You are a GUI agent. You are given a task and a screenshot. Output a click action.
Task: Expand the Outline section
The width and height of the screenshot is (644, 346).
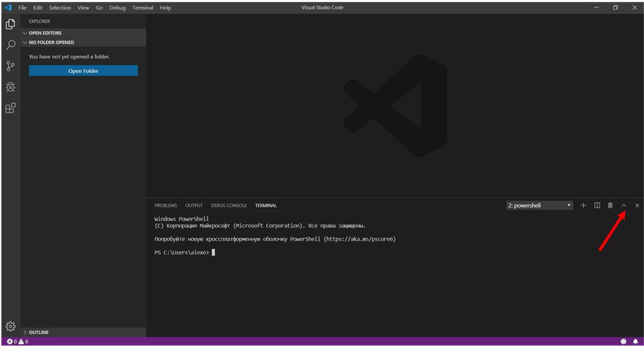[x=38, y=332]
